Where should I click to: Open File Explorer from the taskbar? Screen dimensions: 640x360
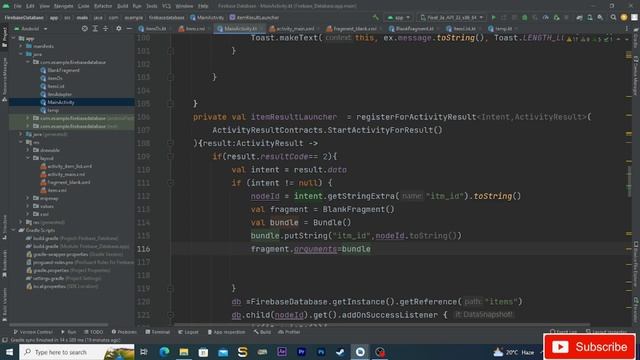pyautogui.click(x=184, y=352)
